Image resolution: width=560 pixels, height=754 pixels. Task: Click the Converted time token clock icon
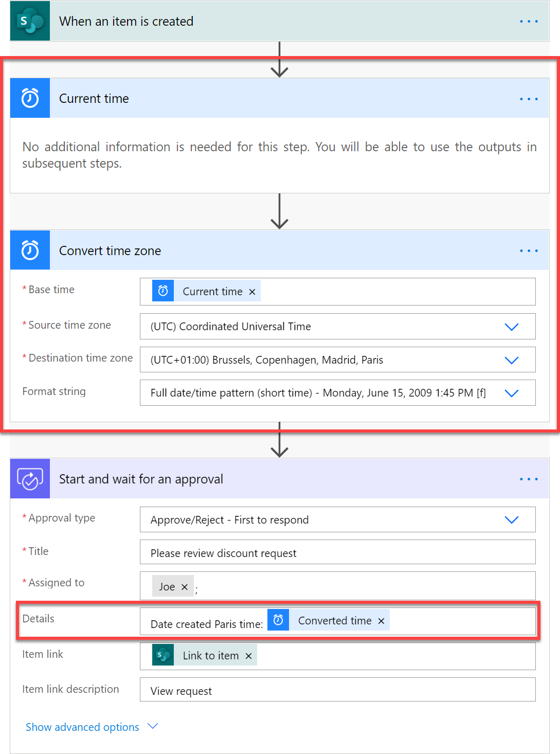278,620
